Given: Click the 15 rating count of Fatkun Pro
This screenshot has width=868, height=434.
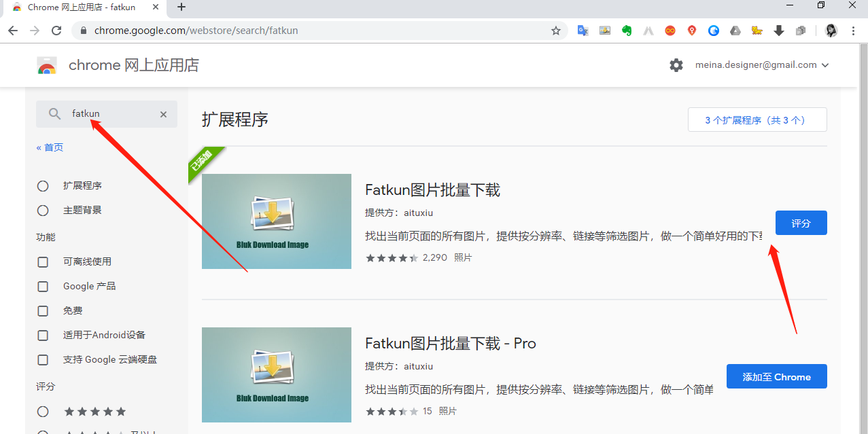Looking at the screenshot, I should (427, 412).
